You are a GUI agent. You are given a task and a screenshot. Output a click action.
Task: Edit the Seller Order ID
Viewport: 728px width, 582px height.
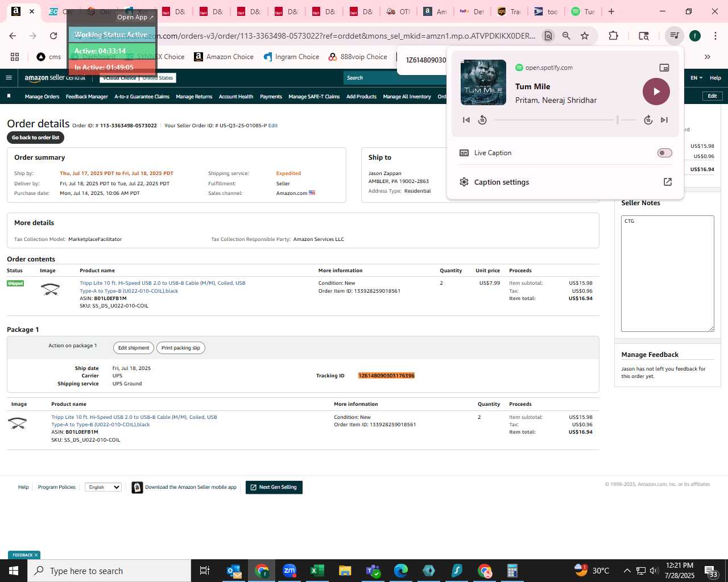pos(273,126)
